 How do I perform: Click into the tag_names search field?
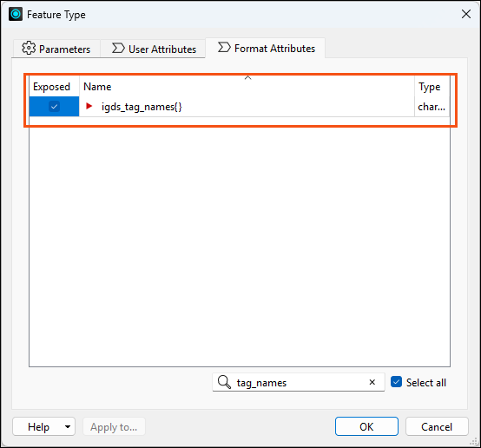(x=299, y=382)
